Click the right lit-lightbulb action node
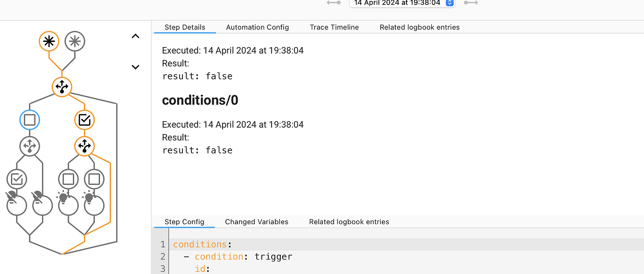This screenshot has height=274, width=644. [94, 205]
